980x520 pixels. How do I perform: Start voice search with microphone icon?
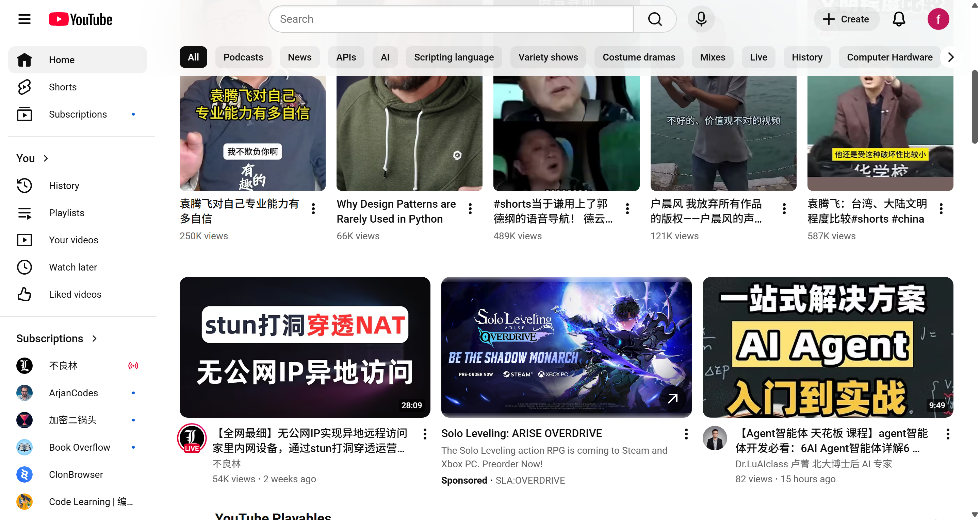coord(701,19)
